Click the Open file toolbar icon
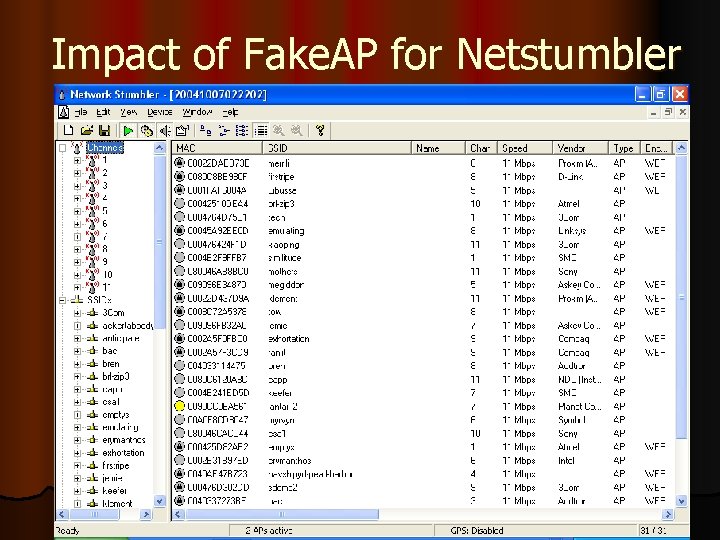Image resolution: width=720 pixels, height=540 pixels. 87,130
